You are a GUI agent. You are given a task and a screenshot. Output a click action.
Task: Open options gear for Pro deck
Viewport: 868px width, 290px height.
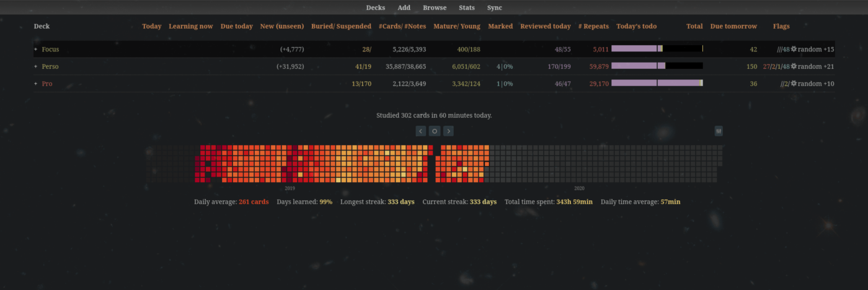click(794, 84)
